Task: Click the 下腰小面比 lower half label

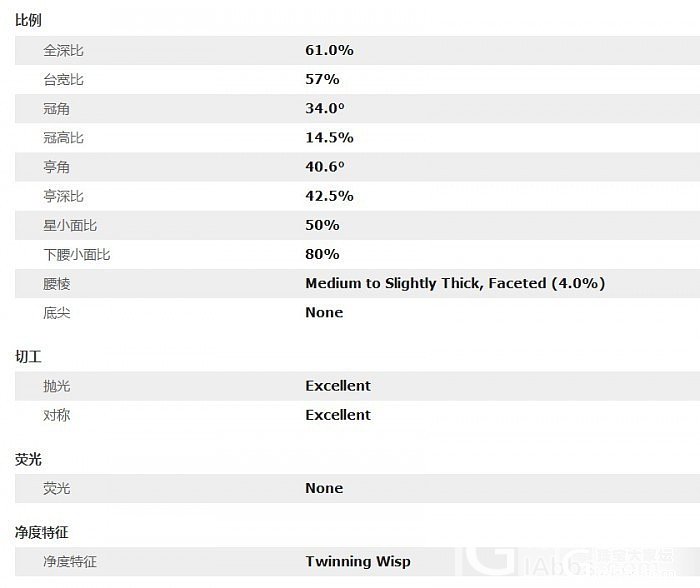Action: click(76, 254)
